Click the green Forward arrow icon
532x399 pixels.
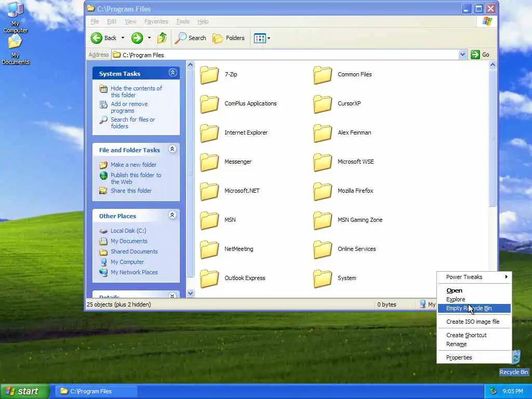point(137,38)
